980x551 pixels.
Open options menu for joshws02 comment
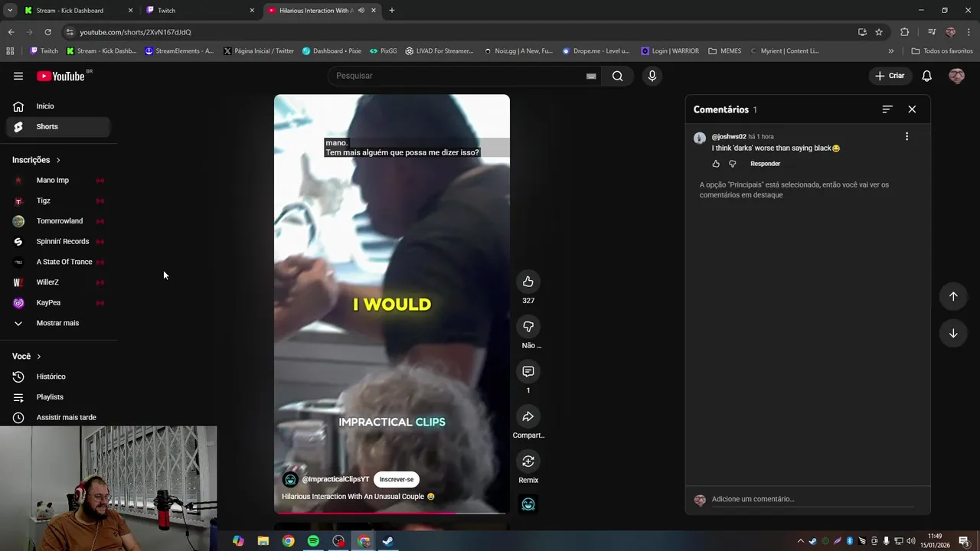907,136
